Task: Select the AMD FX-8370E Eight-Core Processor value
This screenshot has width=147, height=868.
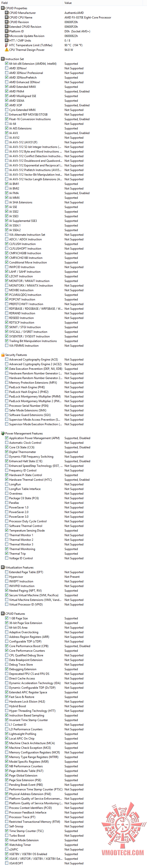Action: (88, 18)
